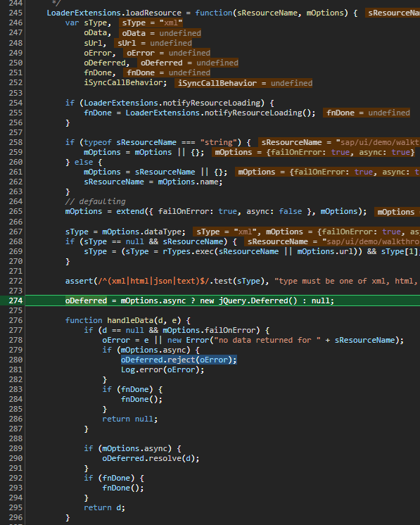The width and height of the screenshot is (420, 525).
Task: Click "Log.error(oError);" on line 281
Action: pos(163,369)
